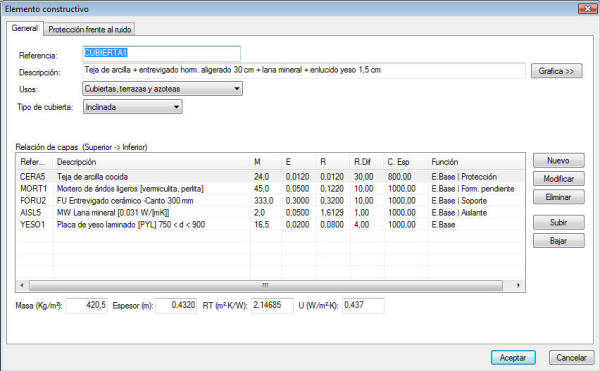Click the Placa de yeso laminado description cell
This screenshot has height=371, width=600.
coord(131,225)
